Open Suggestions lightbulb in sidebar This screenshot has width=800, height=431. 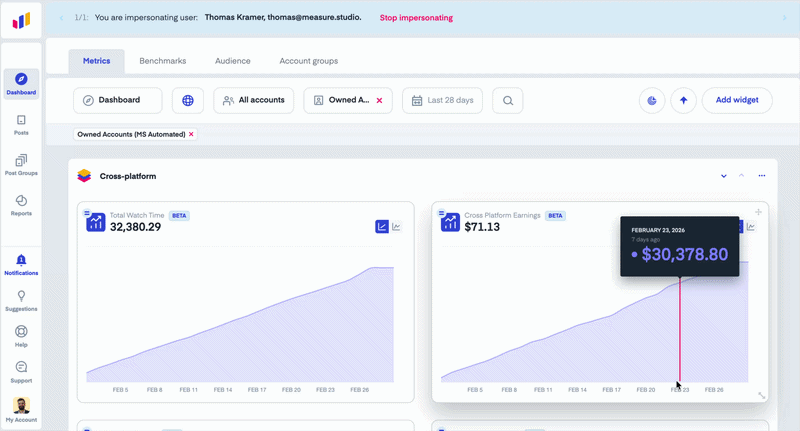21,301
